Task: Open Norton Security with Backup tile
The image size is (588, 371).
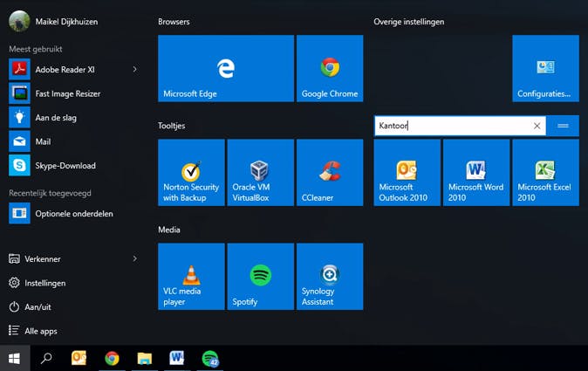Action: pos(191,173)
